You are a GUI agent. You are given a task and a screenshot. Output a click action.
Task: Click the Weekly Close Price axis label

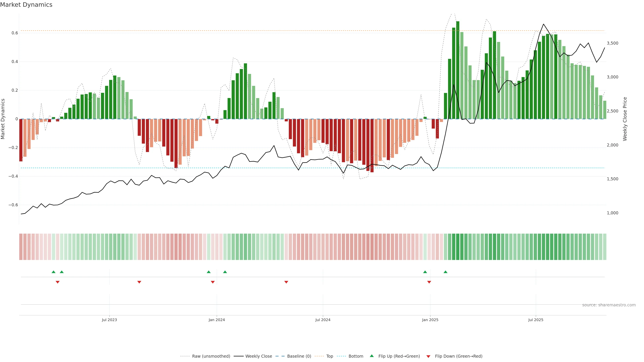coord(625,119)
